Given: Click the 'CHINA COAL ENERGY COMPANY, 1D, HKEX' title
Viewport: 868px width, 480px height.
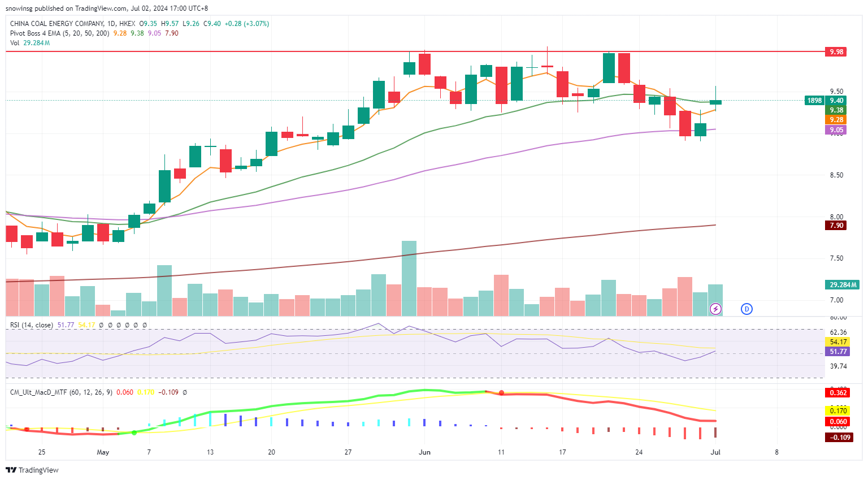Looking at the screenshot, I should [72, 24].
